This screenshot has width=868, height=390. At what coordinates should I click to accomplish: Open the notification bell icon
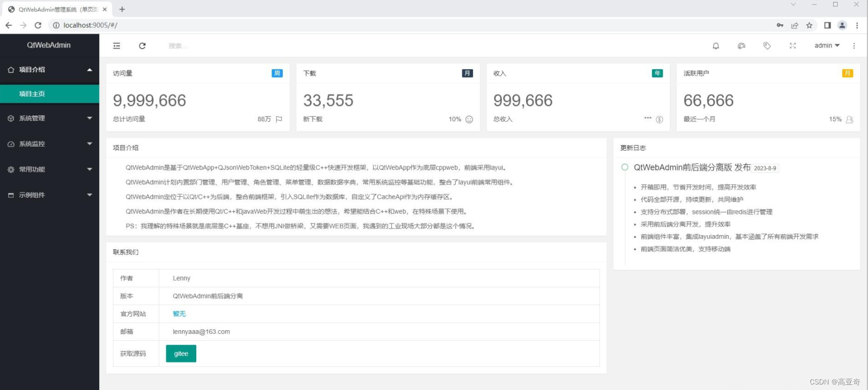tap(716, 46)
